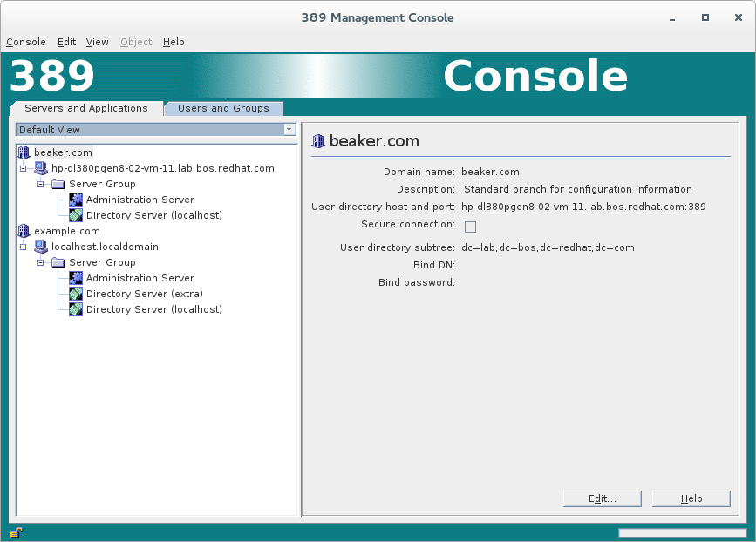The image size is (756, 542).
Task: Select the Directory Server (extra) row
Action: point(145,294)
